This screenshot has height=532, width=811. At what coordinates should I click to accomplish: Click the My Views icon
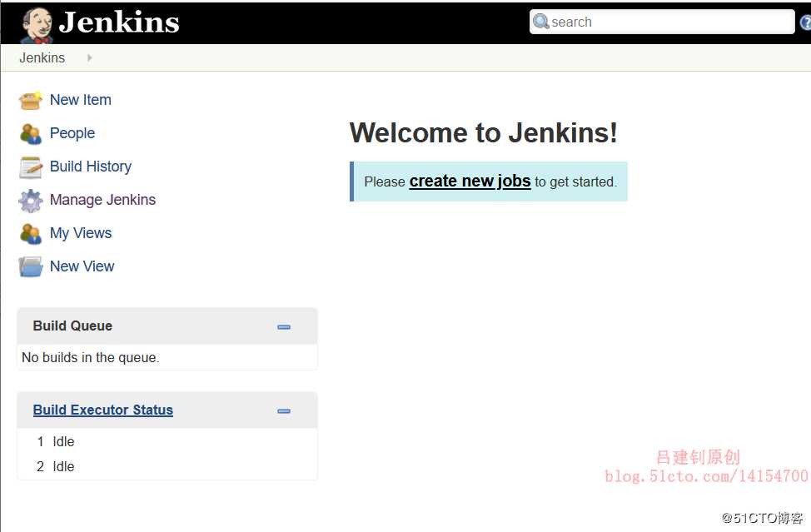(31, 234)
